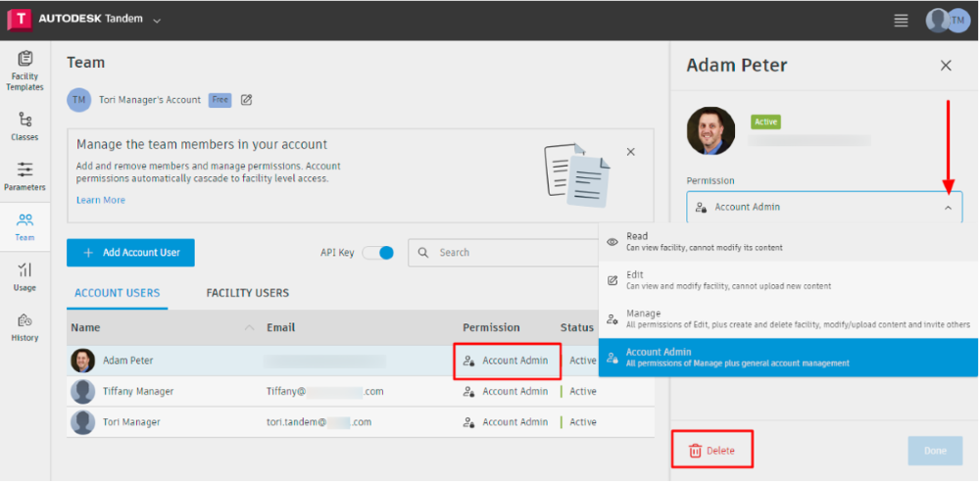Click the documents illustration in the banner
This screenshot has width=980, height=482.
(x=576, y=175)
